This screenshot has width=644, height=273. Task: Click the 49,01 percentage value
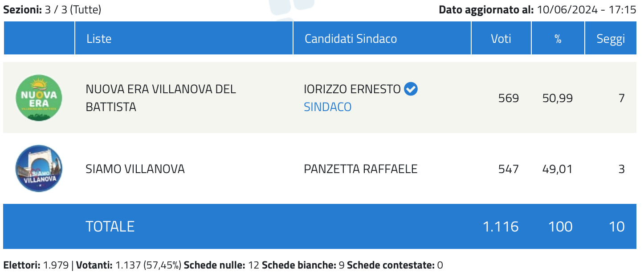pyautogui.click(x=558, y=169)
